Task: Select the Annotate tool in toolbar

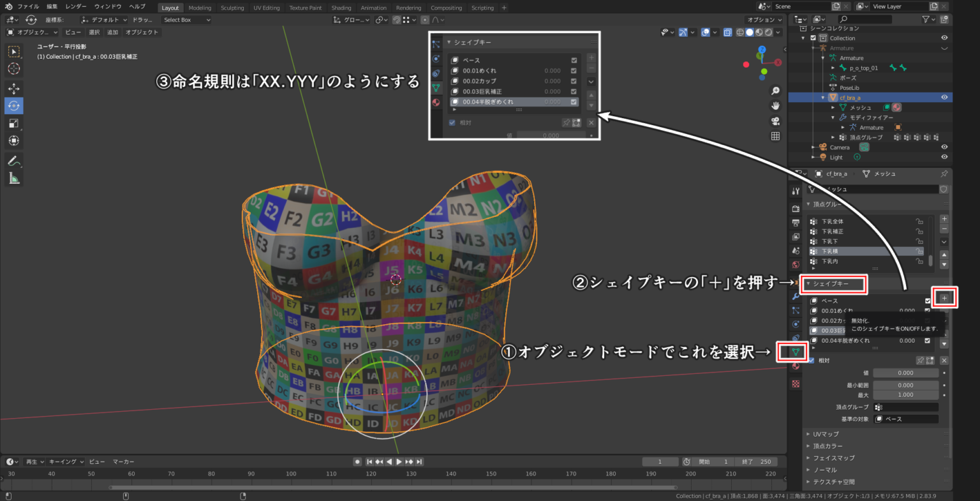Action: 13,160
